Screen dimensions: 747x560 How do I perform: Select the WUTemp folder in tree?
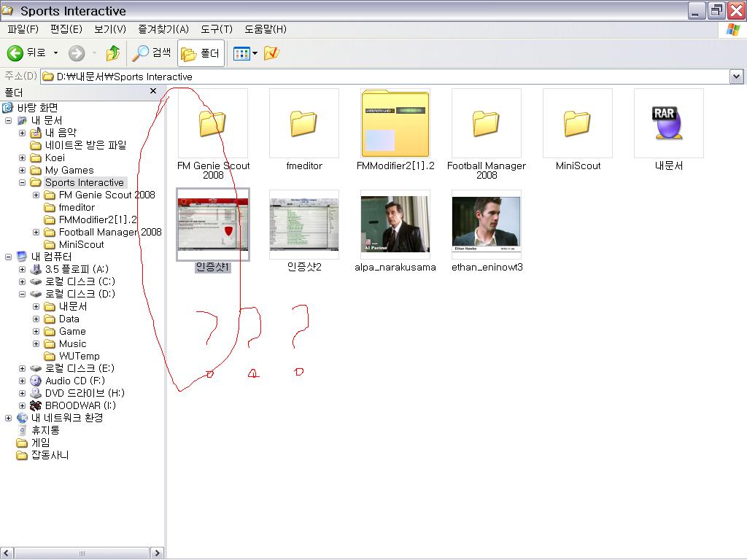(79, 356)
